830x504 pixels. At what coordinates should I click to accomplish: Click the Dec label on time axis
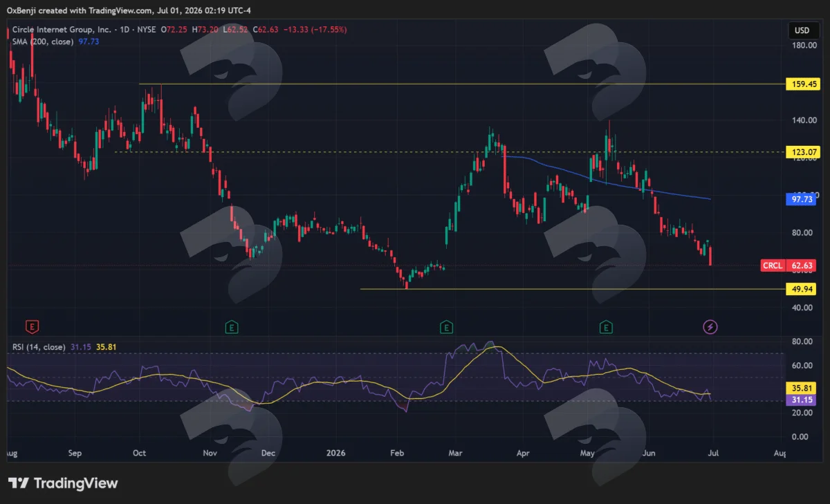(268, 454)
